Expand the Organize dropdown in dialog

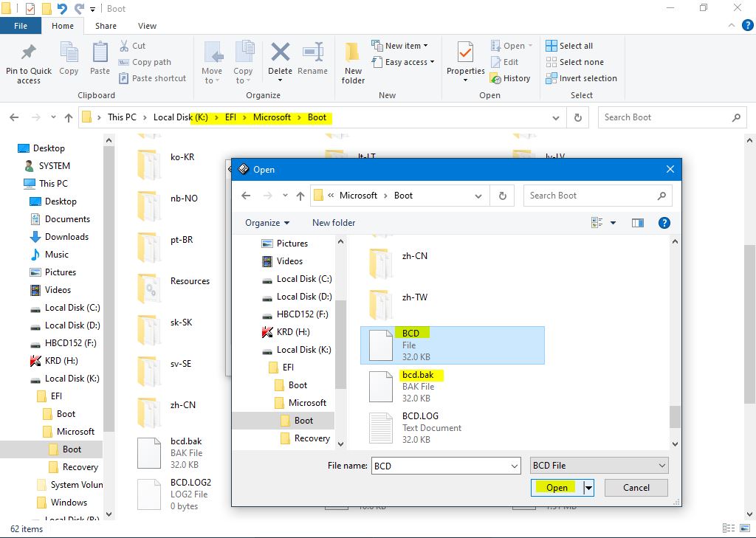coord(267,223)
